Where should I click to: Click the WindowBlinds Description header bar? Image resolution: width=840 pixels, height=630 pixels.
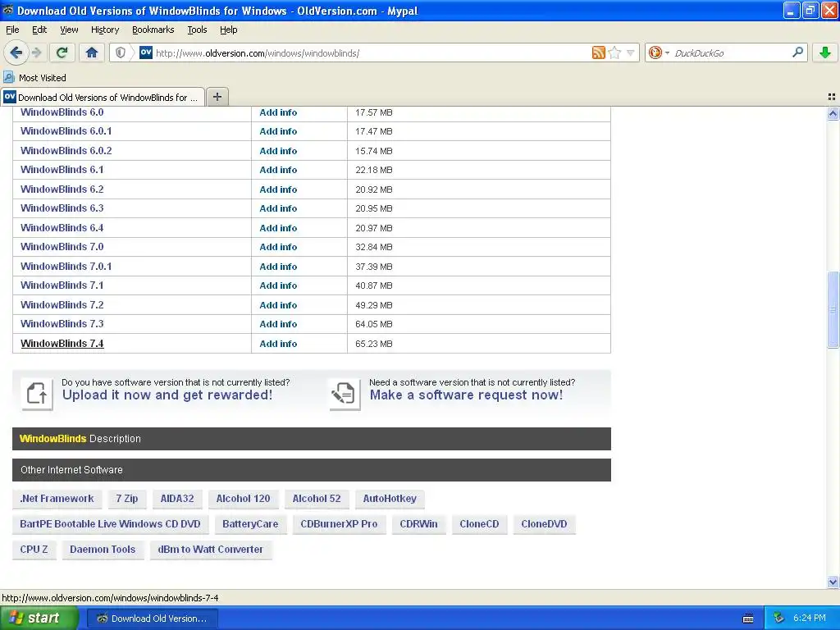coord(311,439)
